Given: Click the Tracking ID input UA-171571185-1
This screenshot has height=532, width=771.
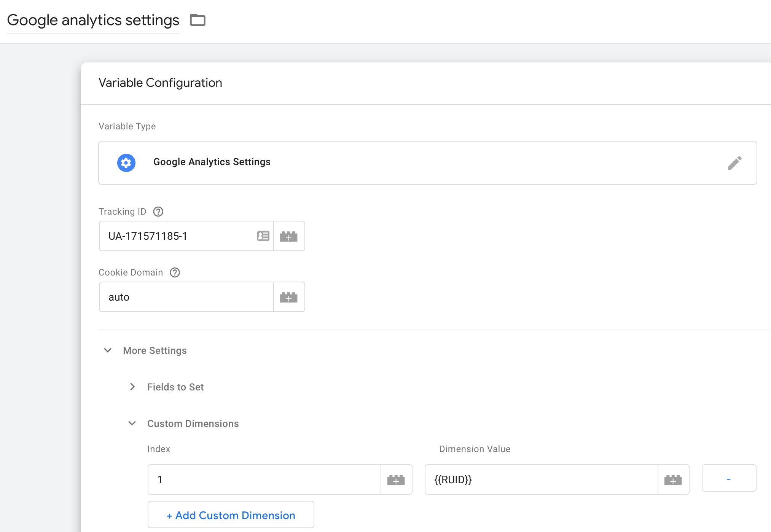Looking at the screenshot, I should (x=186, y=236).
